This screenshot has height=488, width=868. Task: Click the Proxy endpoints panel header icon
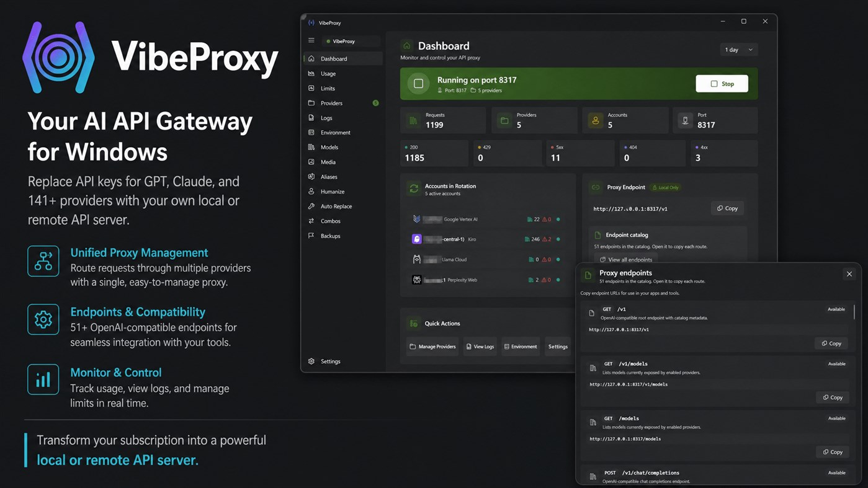click(588, 275)
